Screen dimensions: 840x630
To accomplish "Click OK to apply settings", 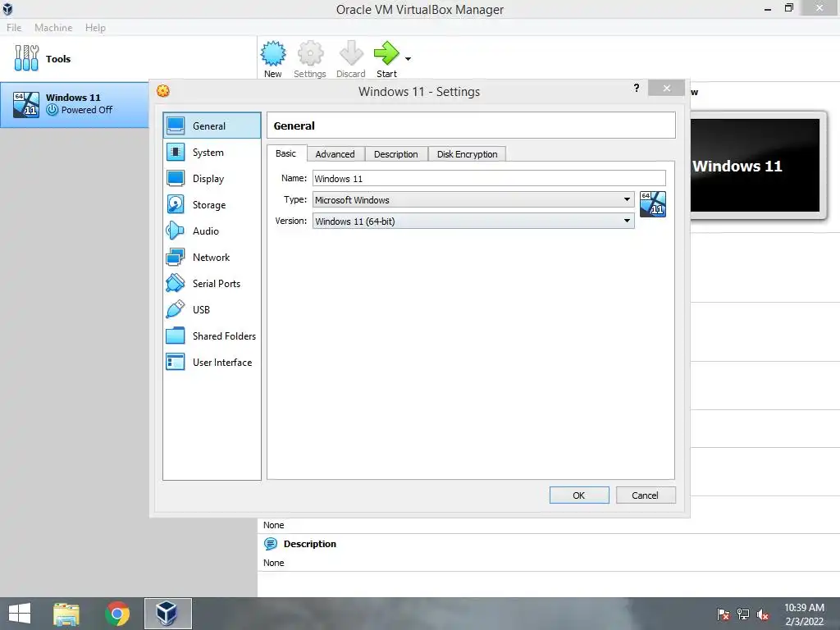I will [x=579, y=495].
